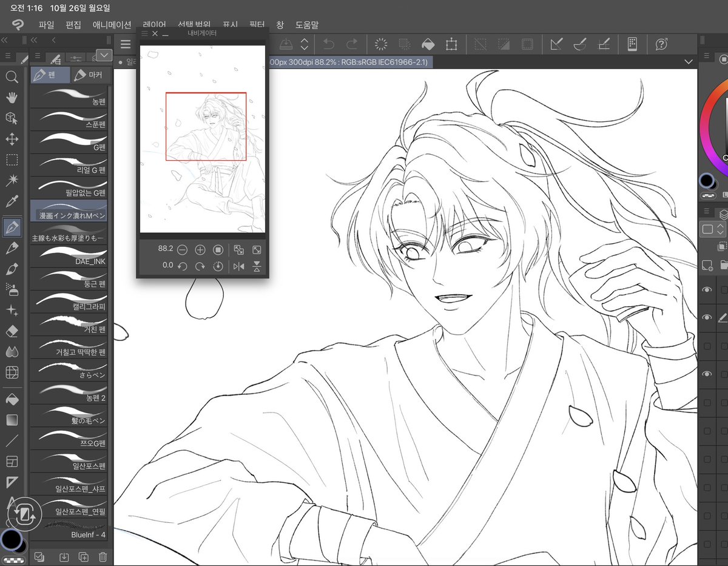Select the Auto Select wand tool
The image size is (728, 566).
[12, 181]
